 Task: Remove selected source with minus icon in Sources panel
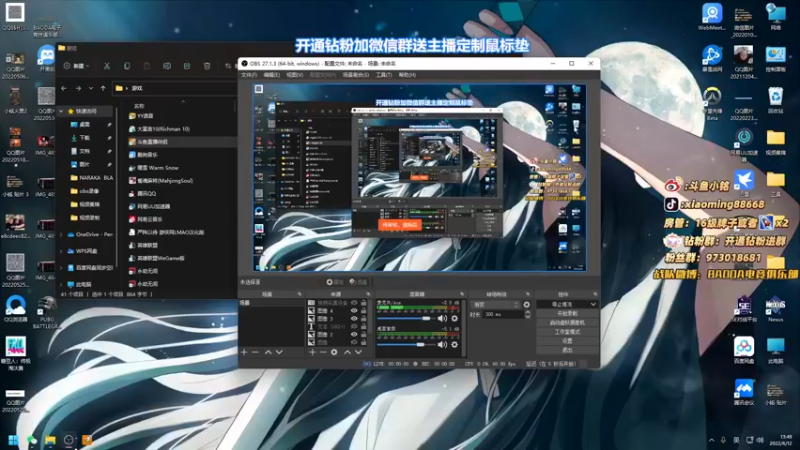[x=323, y=352]
